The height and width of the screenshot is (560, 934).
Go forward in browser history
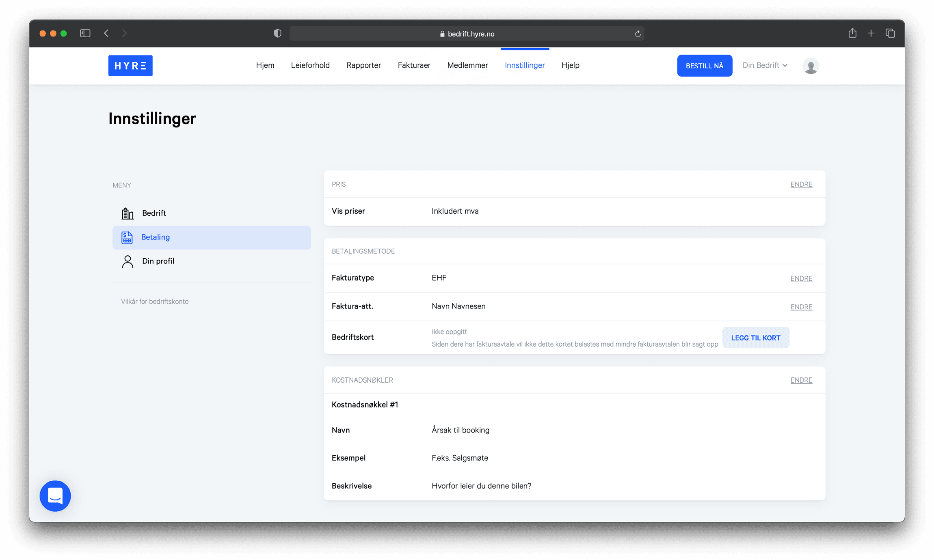point(124,33)
